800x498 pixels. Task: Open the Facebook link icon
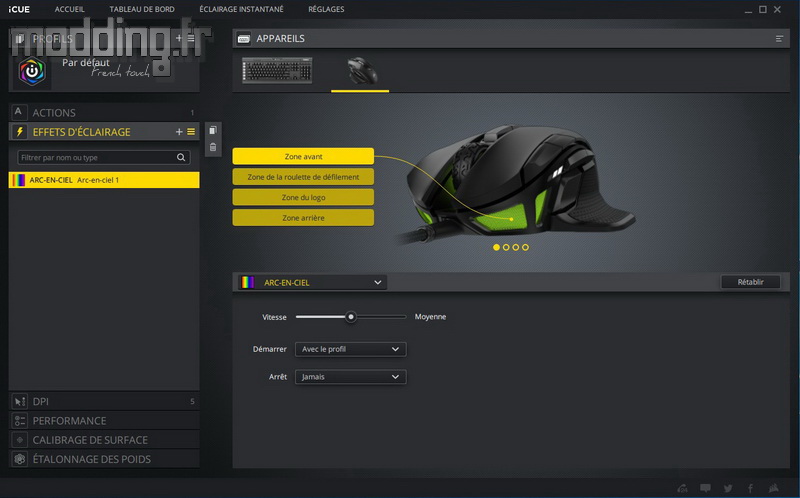[751, 488]
